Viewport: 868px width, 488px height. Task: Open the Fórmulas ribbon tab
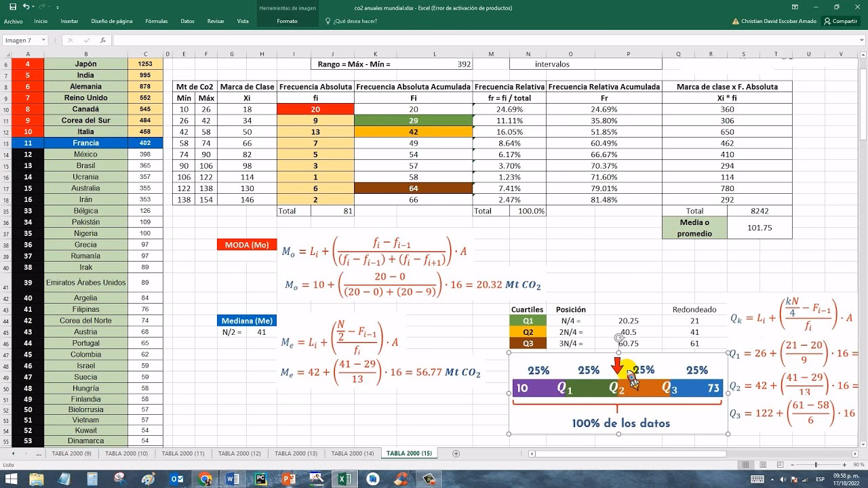coord(156,21)
